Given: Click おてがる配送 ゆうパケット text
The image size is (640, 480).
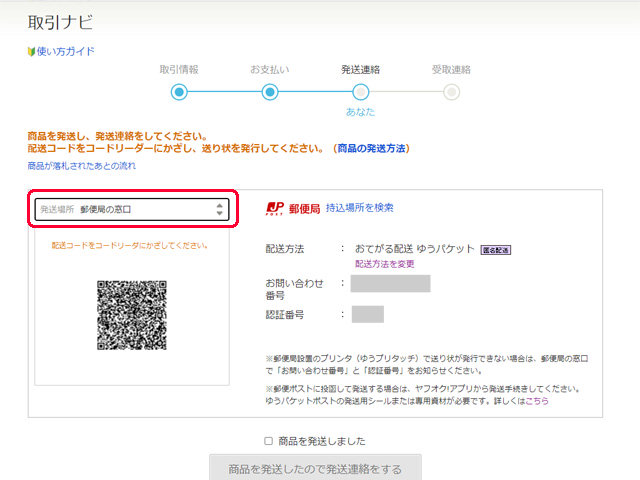Looking at the screenshot, I should point(415,249).
